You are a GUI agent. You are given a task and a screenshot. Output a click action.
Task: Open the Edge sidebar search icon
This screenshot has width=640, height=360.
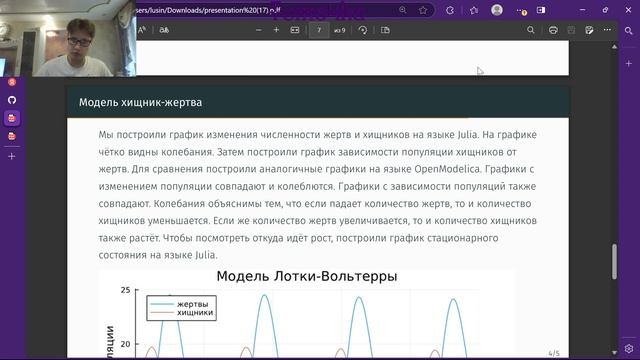tap(629, 31)
